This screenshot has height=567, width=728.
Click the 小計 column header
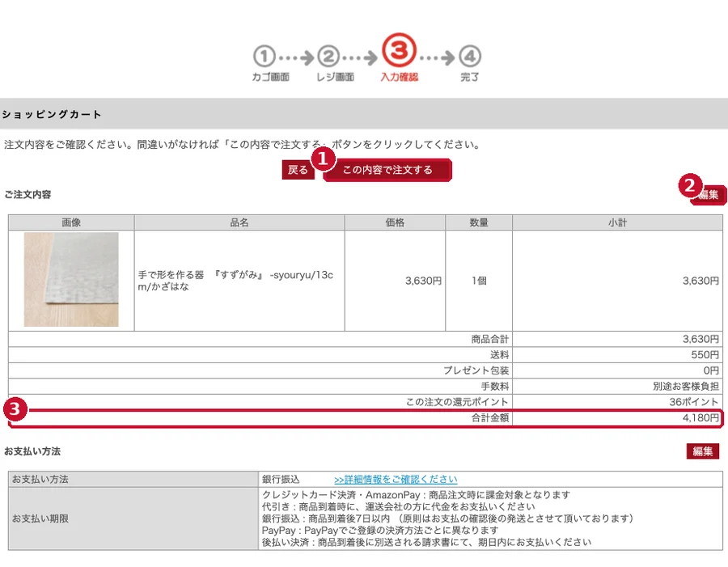[x=617, y=222]
